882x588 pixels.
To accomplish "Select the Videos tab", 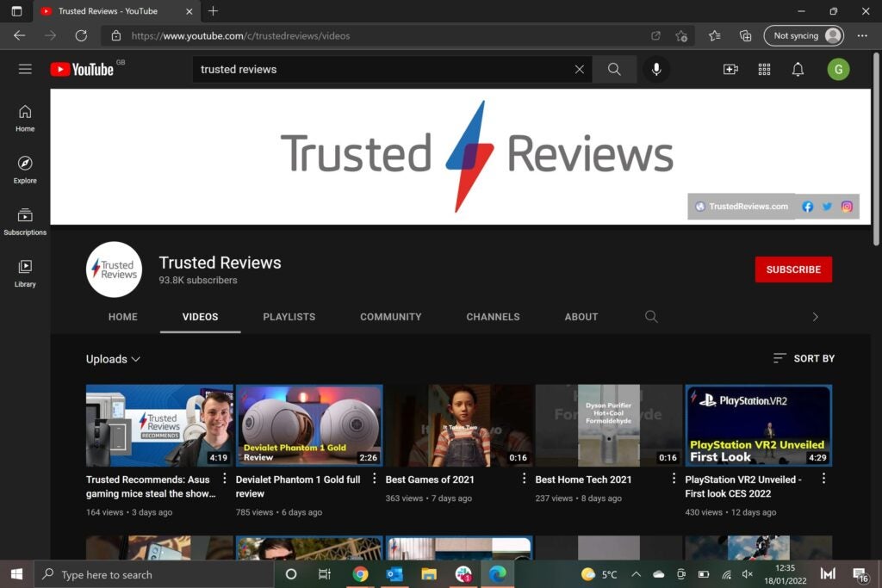I will 200,317.
